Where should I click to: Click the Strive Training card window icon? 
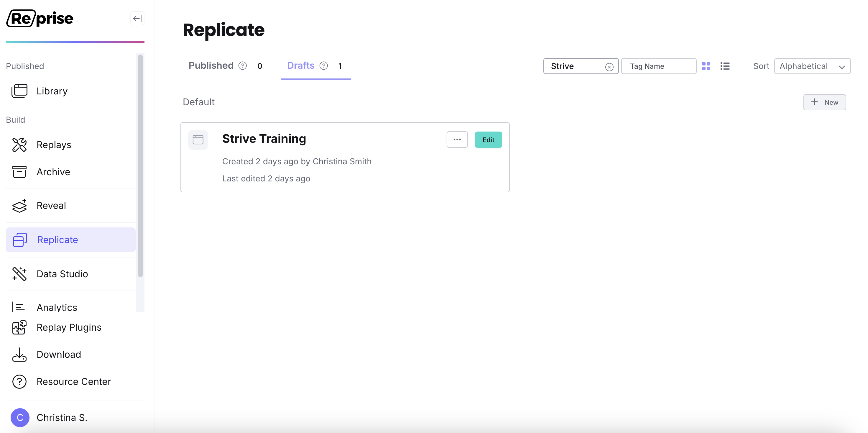(x=198, y=140)
